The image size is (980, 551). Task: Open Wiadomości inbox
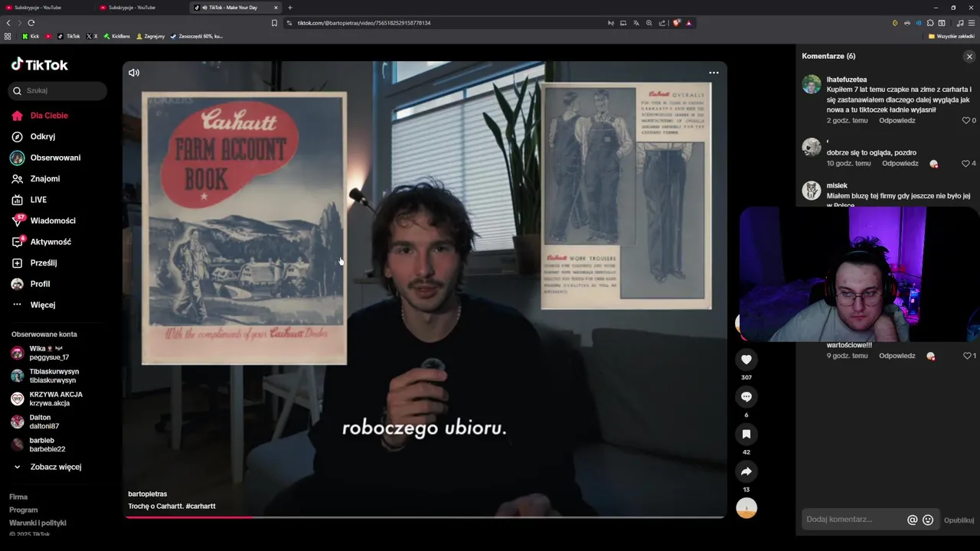coord(53,220)
